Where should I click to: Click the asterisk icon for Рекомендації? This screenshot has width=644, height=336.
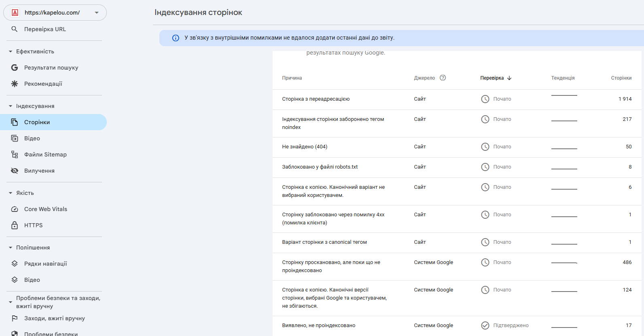pos(15,84)
